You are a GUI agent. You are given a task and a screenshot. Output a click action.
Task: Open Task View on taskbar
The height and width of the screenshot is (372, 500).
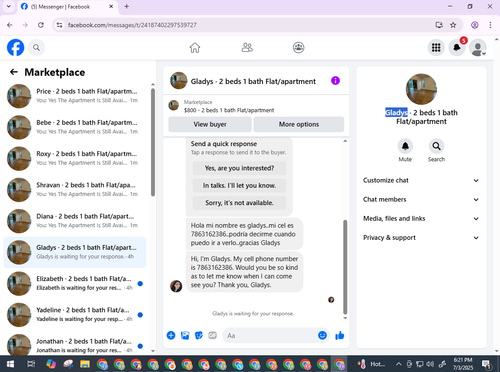(x=31, y=364)
